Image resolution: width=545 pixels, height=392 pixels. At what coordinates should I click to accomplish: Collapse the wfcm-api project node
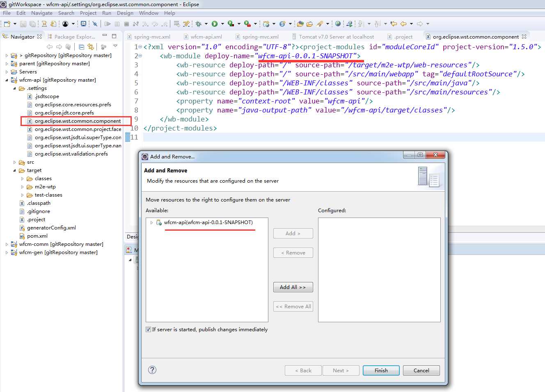[7, 80]
